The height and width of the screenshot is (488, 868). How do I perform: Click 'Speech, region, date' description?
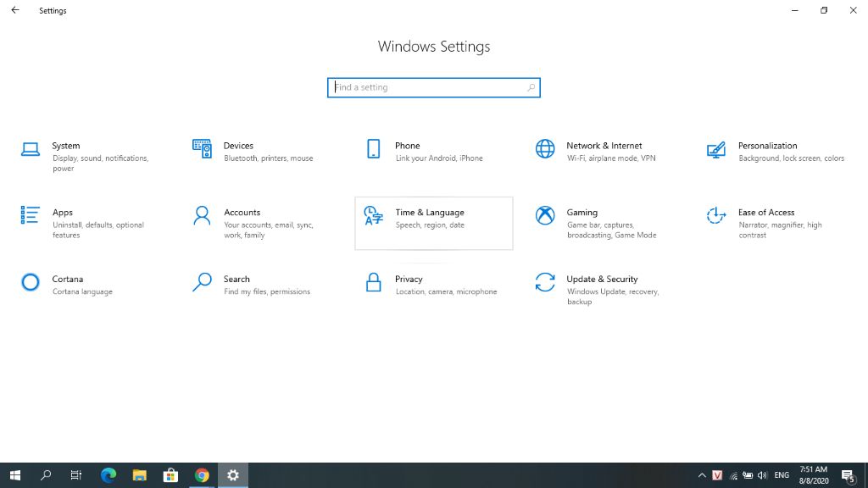[x=430, y=225]
